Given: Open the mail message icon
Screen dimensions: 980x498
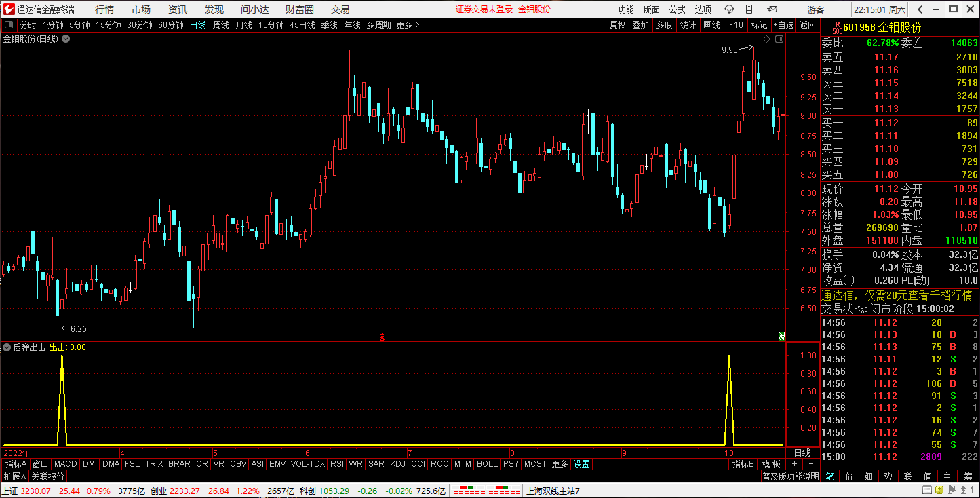Looking at the screenshot, I should (x=771, y=9).
